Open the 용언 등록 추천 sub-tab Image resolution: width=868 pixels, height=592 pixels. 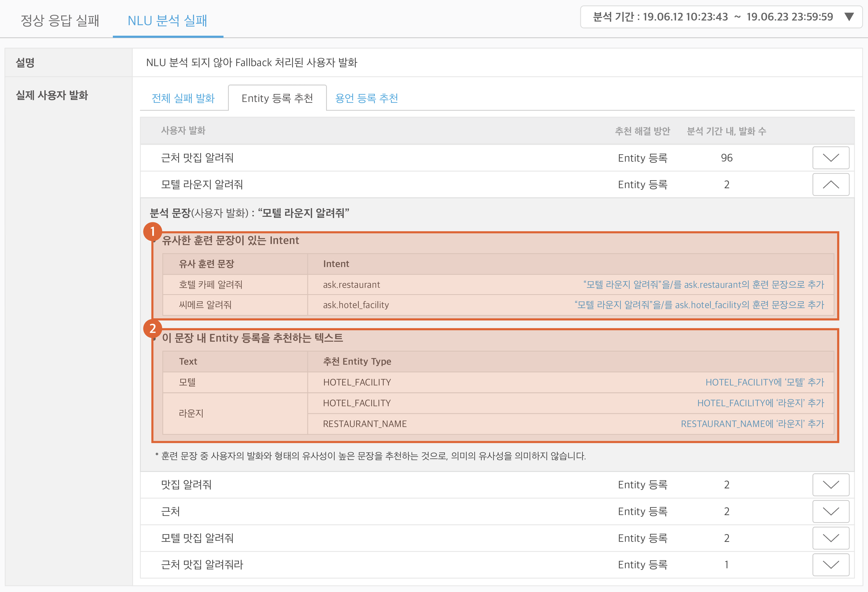click(366, 98)
